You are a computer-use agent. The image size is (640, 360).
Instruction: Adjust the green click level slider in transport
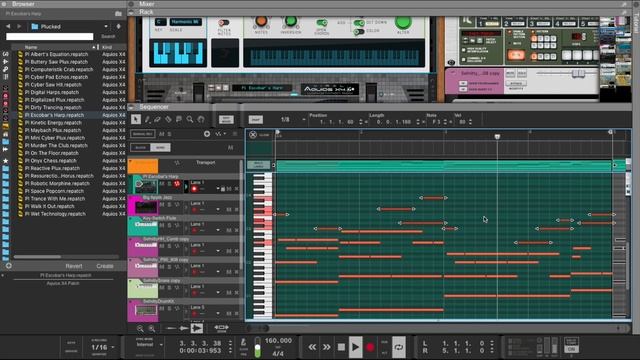[x=257, y=347]
